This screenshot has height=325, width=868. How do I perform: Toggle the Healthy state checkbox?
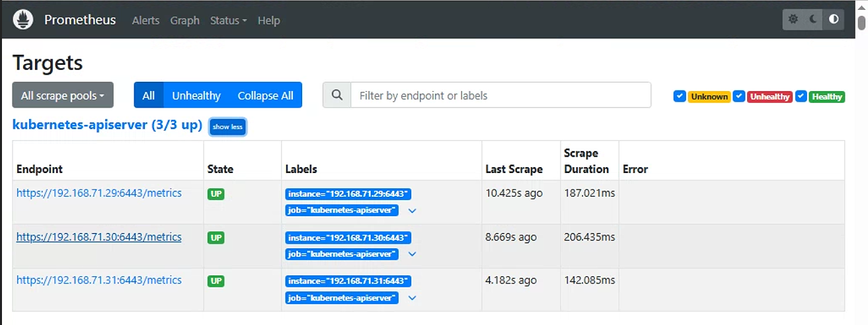(801, 96)
